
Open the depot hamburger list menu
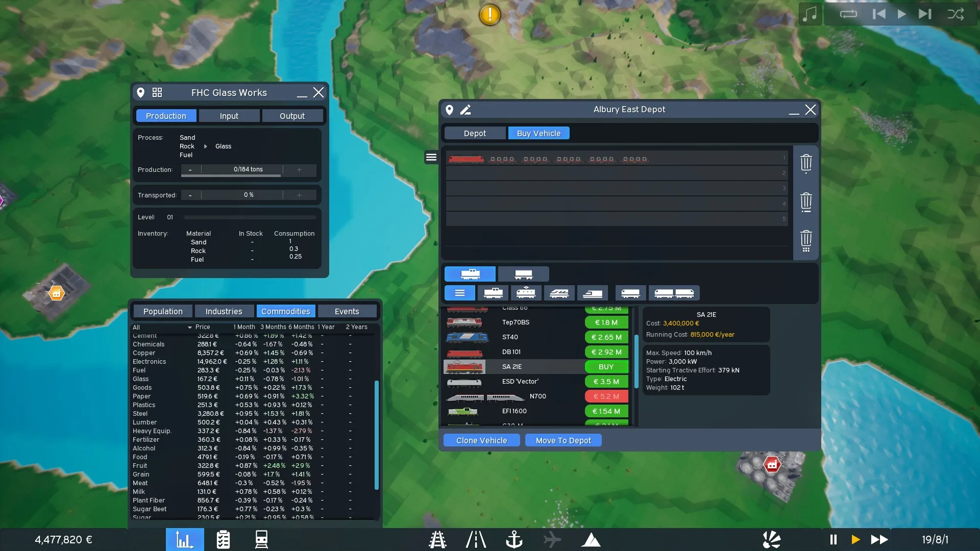tap(431, 157)
